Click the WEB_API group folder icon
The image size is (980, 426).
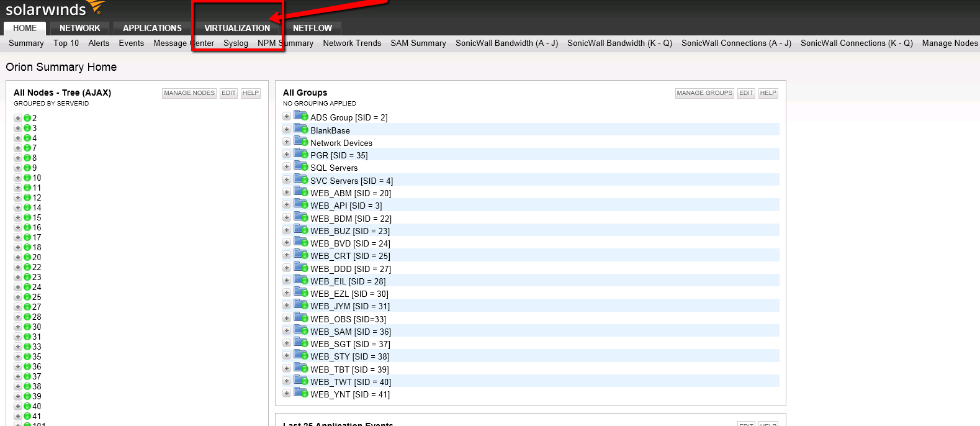[x=301, y=204]
